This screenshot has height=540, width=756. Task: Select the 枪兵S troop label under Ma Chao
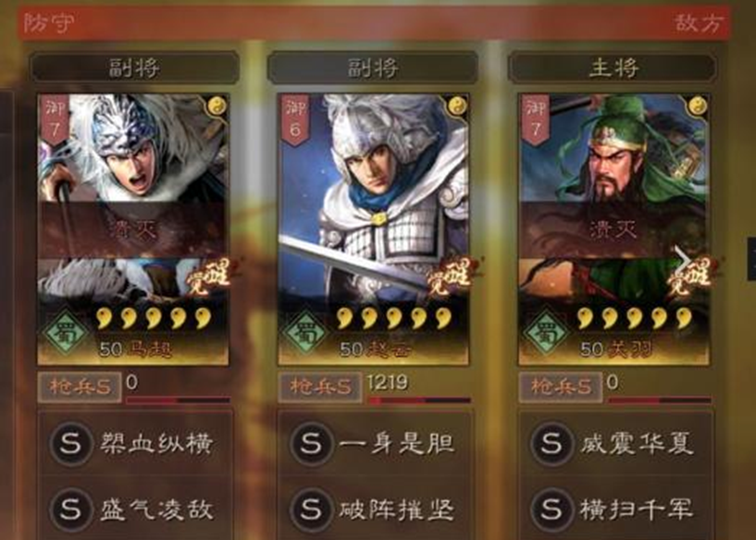pos(80,387)
